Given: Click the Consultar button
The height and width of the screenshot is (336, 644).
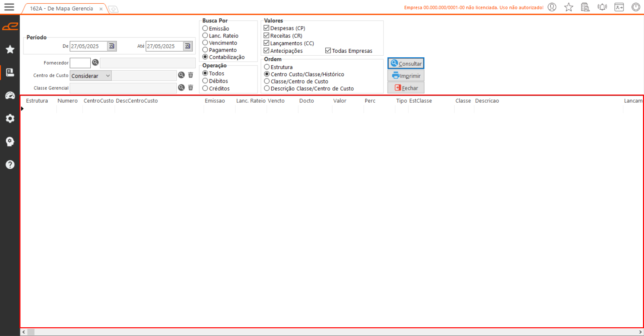Looking at the screenshot, I should 406,63.
